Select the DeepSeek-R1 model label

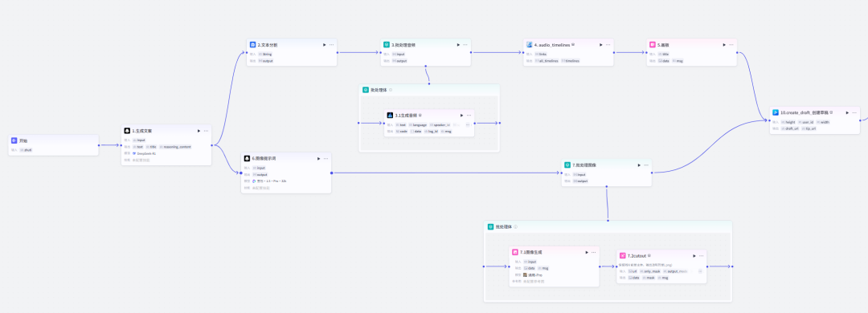pyautogui.click(x=146, y=153)
